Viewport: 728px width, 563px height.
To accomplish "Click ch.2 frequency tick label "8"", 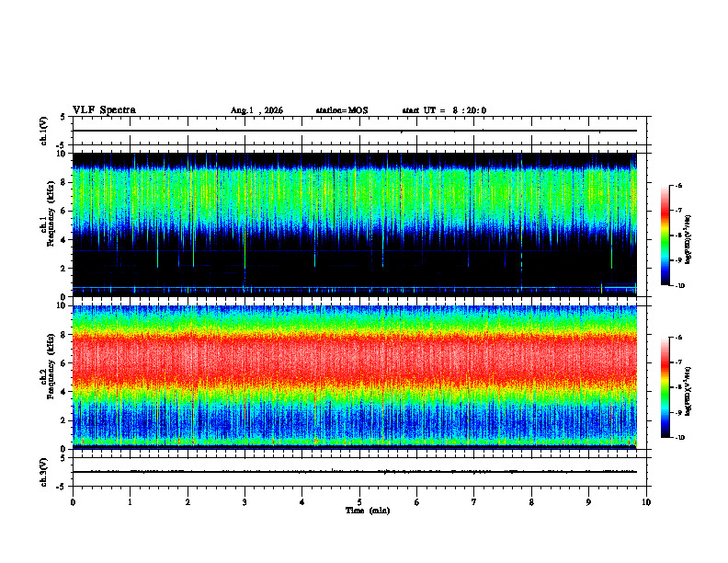I will tap(64, 335).
